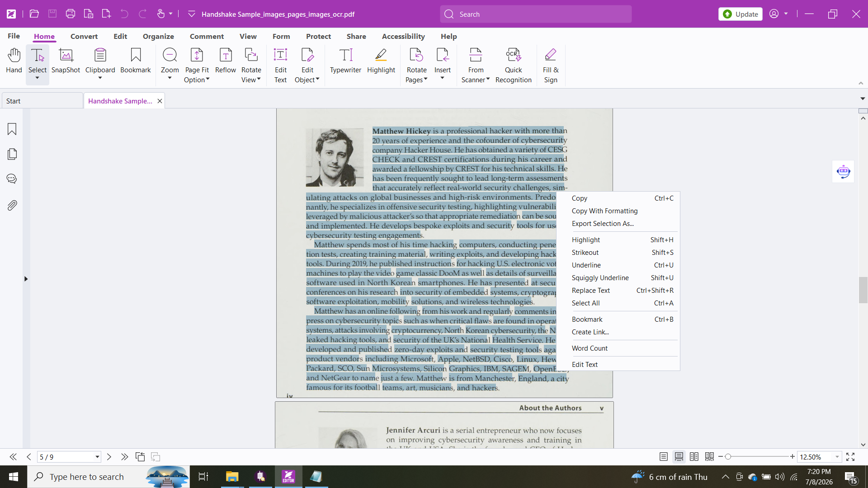Open the Pages thumbnail panel
This screenshot has height=488, width=868.
pyautogui.click(x=12, y=154)
